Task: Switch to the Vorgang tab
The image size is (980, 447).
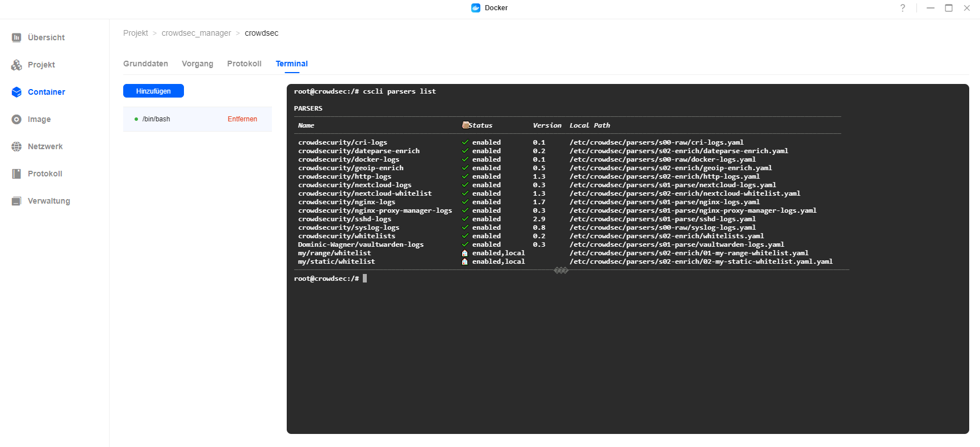Action: (198, 64)
